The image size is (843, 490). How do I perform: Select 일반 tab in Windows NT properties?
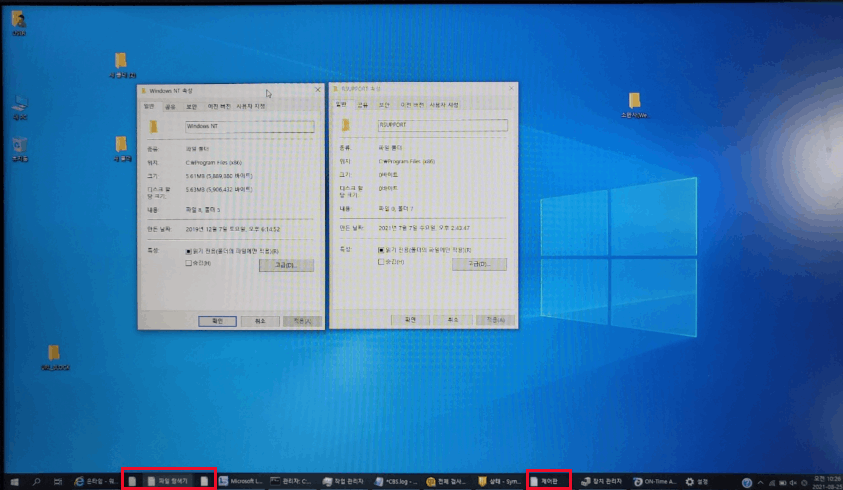[x=149, y=106]
